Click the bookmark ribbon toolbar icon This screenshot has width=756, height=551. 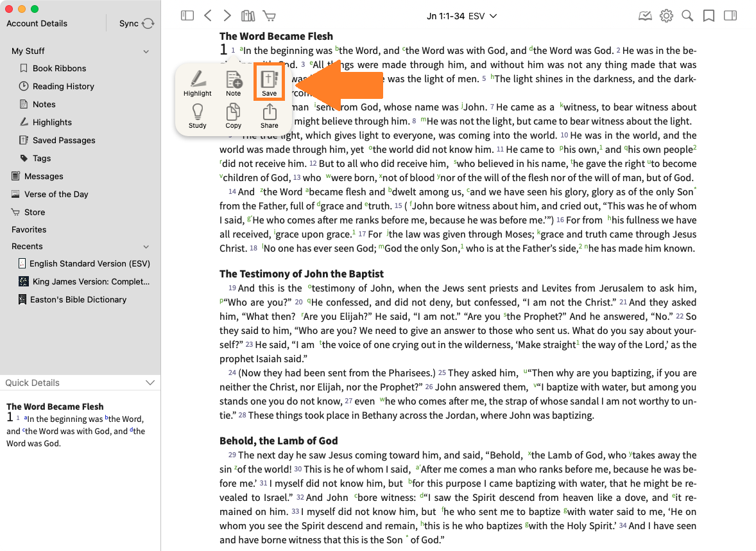pos(709,16)
